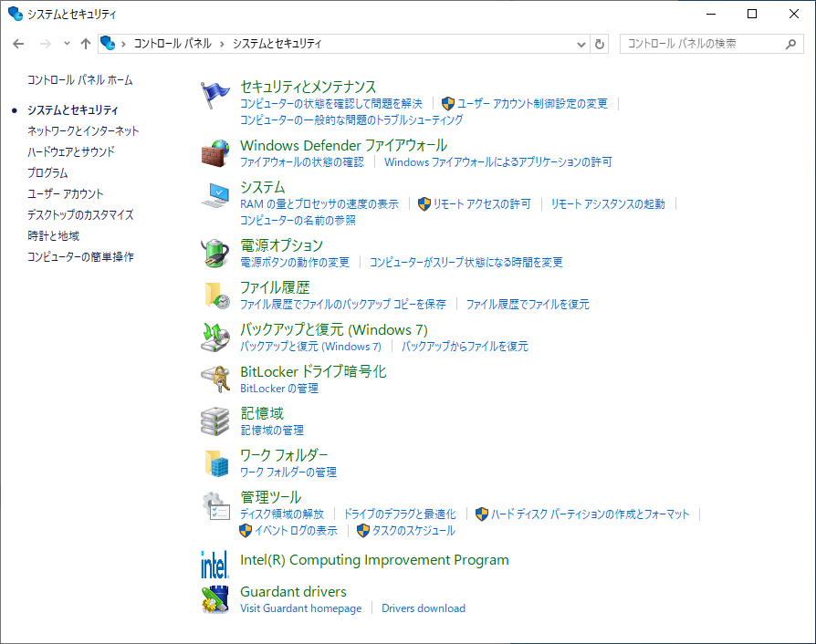Open the 記憶域 storage drives icon

coord(214,421)
